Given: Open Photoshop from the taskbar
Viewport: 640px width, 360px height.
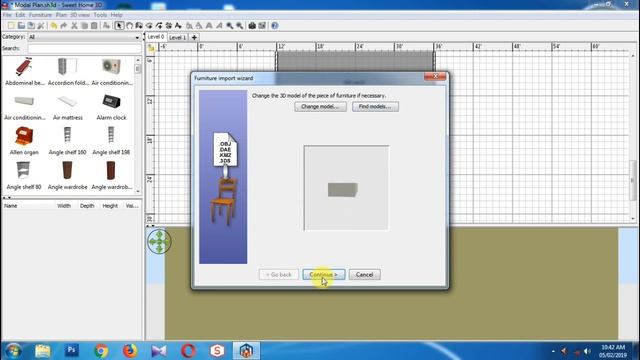Looking at the screenshot, I should [71, 350].
